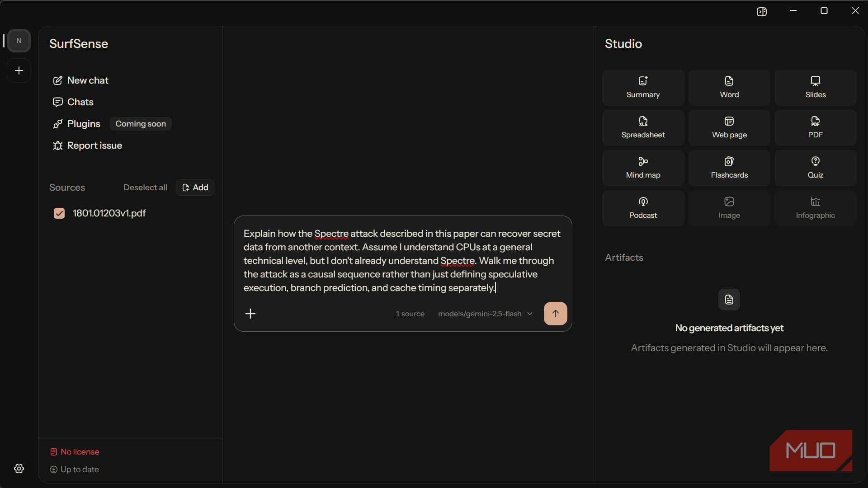Open the attachment plus in chat box
This screenshot has height=488, width=868.
tap(250, 314)
